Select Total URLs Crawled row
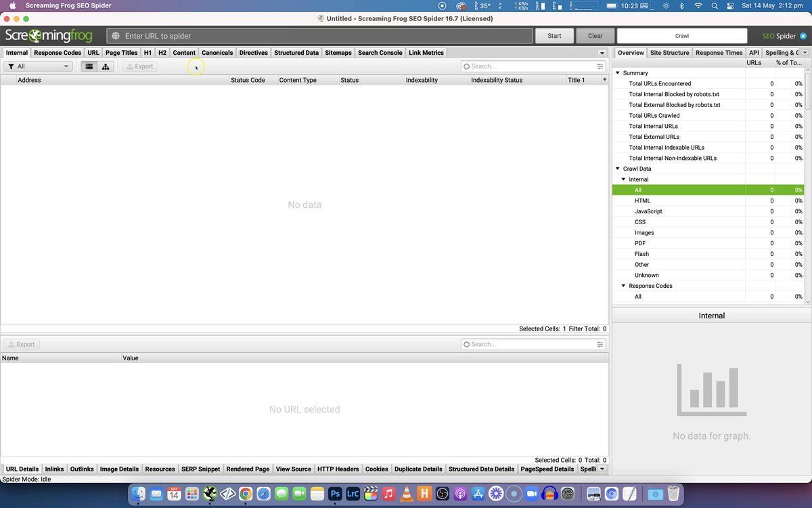Image resolution: width=812 pixels, height=508 pixels. click(707, 115)
